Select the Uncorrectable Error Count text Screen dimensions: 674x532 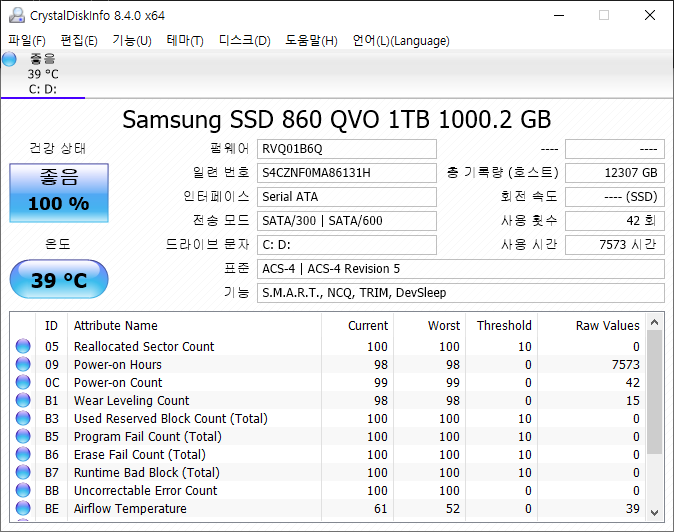point(145,491)
